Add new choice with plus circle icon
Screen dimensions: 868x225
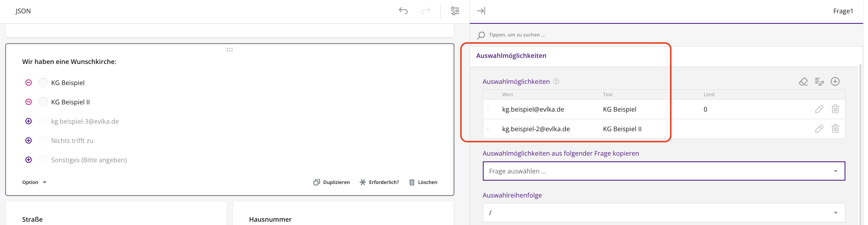835,82
